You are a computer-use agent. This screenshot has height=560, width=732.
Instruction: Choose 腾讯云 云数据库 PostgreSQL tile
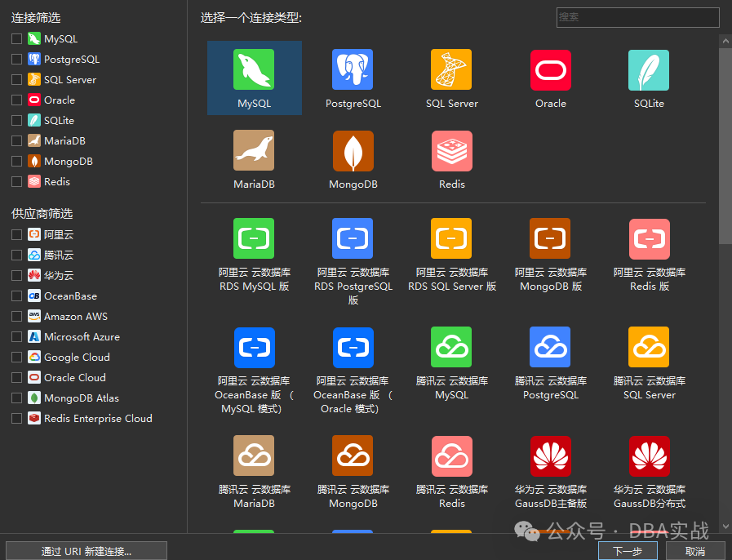pos(550,363)
